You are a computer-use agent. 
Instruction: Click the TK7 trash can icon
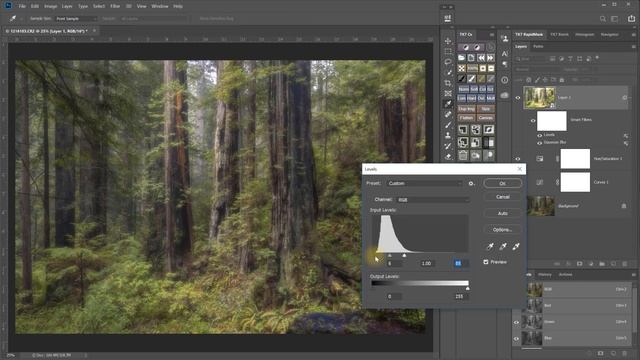pos(463,155)
